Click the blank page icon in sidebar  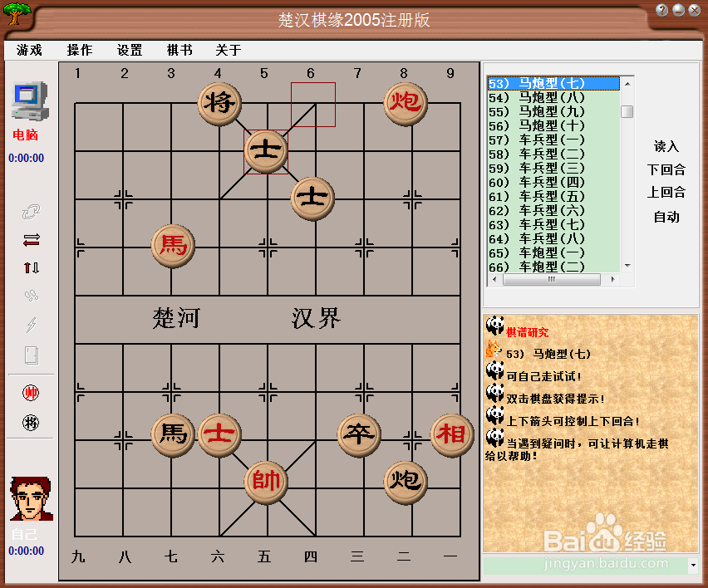coord(31,355)
